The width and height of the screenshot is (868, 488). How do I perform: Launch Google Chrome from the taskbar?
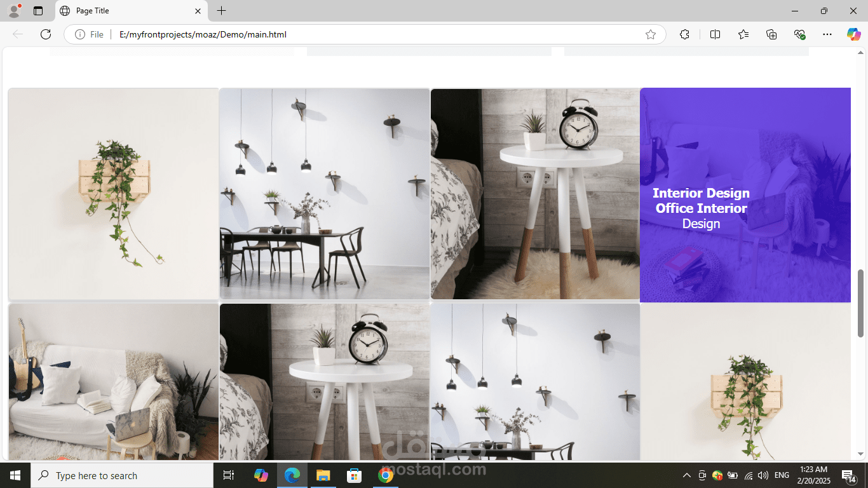point(384,475)
